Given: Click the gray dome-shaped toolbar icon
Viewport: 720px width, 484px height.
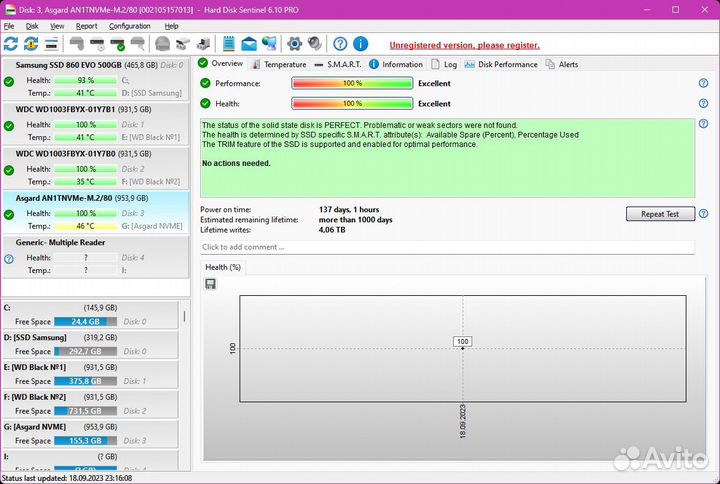Looking at the screenshot, I should coord(163,44).
